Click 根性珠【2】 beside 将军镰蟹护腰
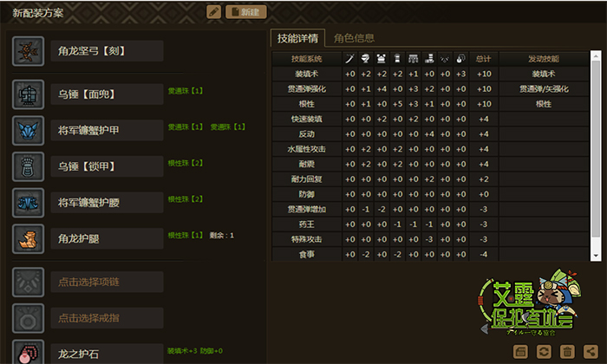The width and height of the screenshot is (607, 364). 186,199
